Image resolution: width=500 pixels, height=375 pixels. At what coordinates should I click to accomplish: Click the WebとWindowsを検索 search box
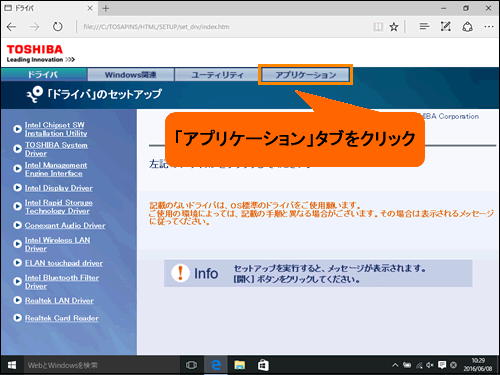point(102,365)
